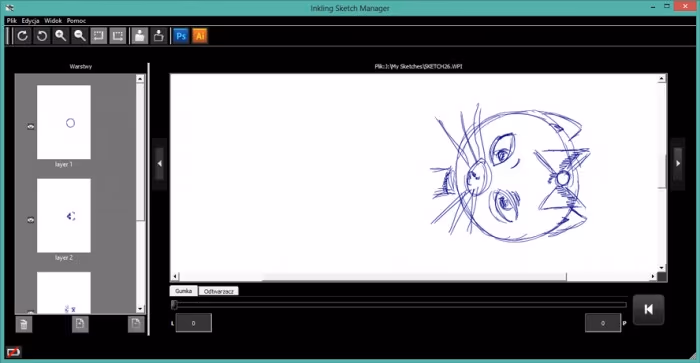Click the canvas horizontal scrollbar thumb
Screen dimensions: 700x363
[414, 277]
